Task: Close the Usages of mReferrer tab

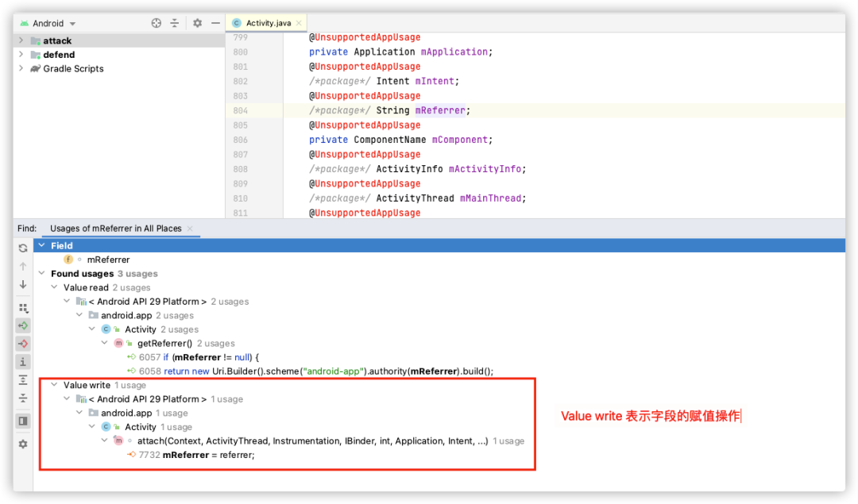Action: tap(190, 229)
